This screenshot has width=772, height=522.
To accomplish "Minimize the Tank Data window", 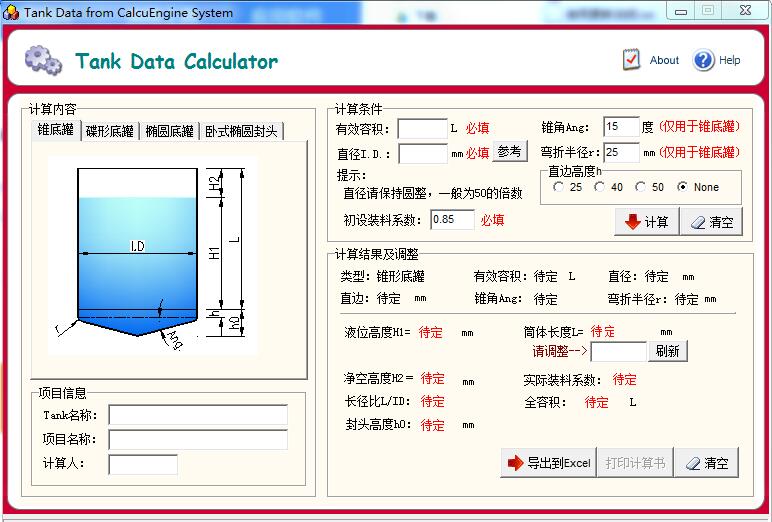I will (x=680, y=11).
